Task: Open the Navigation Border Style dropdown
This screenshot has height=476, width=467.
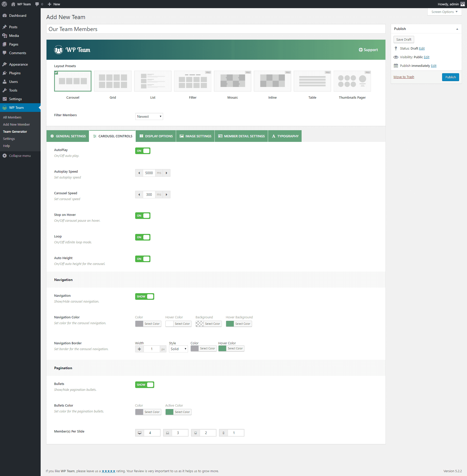Action: (x=178, y=349)
